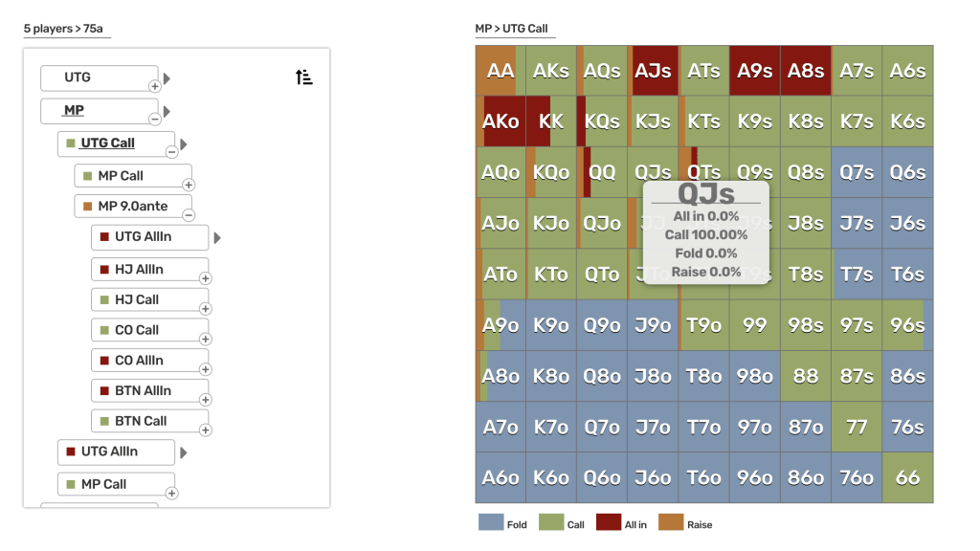Image resolution: width=980 pixels, height=551 pixels.
Task: Click the plus icon on HJ AllIn
Action: tap(205, 278)
